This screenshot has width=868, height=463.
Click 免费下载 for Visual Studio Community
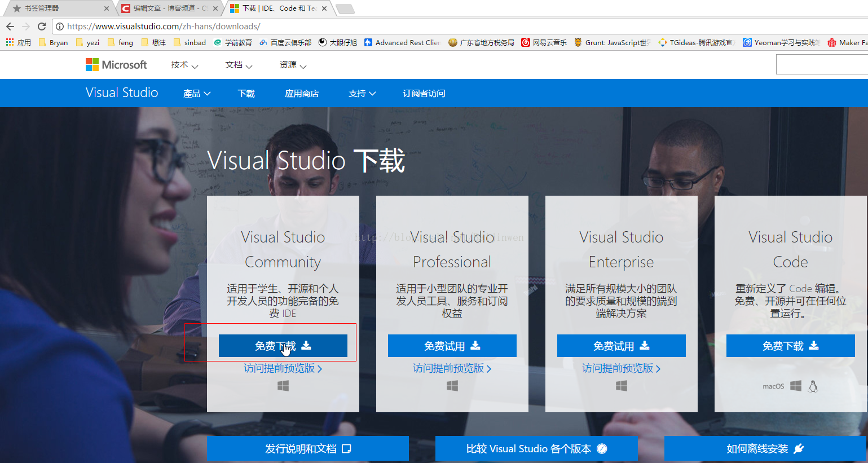[x=283, y=346]
